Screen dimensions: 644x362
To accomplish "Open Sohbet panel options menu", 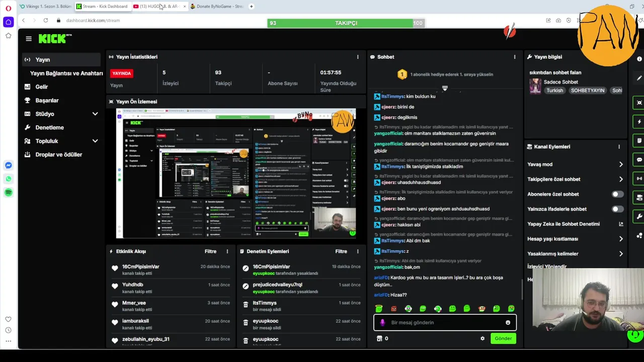I will 514,57.
